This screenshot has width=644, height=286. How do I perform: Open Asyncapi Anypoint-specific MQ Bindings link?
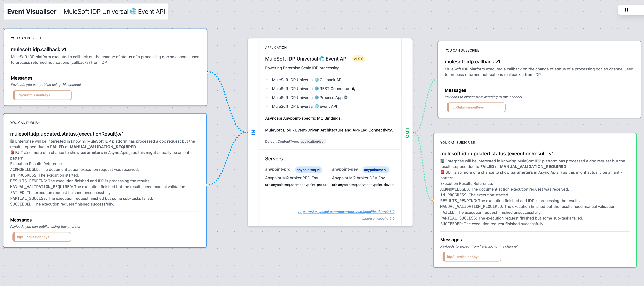[x=303, y=118]
